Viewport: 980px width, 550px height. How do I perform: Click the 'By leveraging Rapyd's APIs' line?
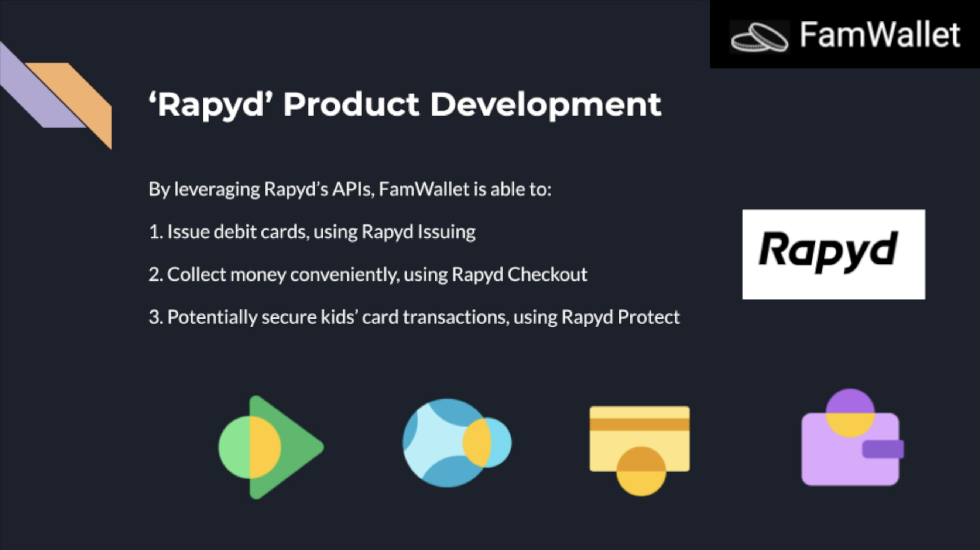350,189
